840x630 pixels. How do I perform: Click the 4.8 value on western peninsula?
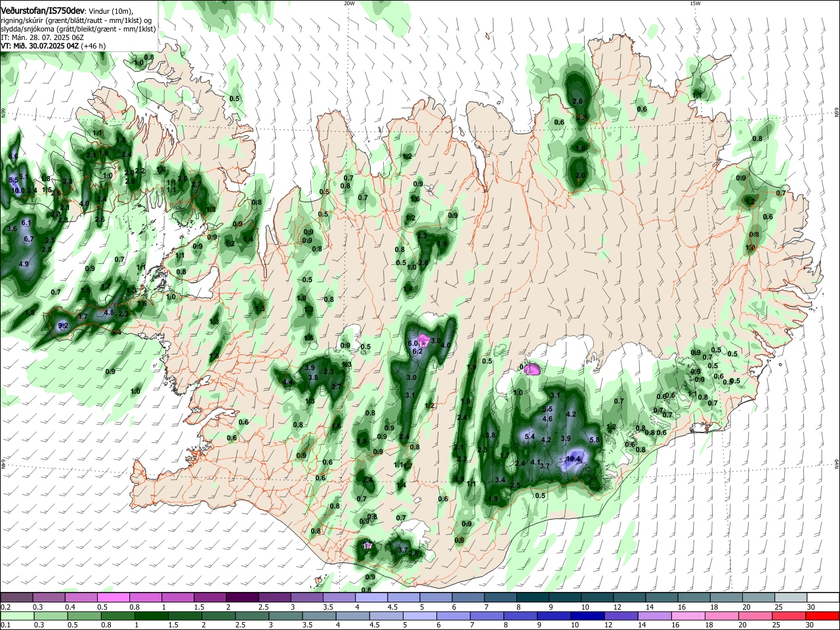point(109,312)
